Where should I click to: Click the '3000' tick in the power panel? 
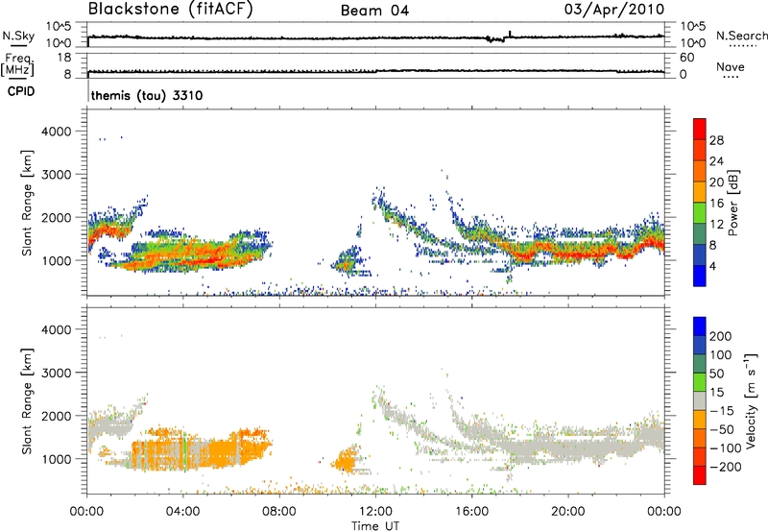click(56, 175)
